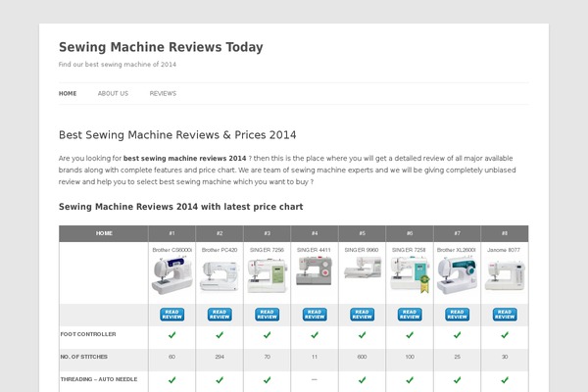Click the Find our best sewing machine tagline
This screenshot has height=392, width=588.
point(118,65)
